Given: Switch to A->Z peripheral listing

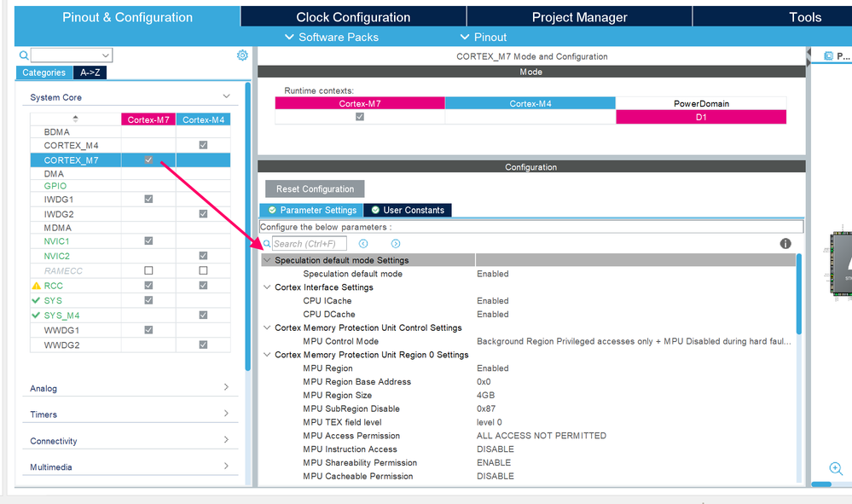Looking at the screenshot, I should [x=90, y=72].
